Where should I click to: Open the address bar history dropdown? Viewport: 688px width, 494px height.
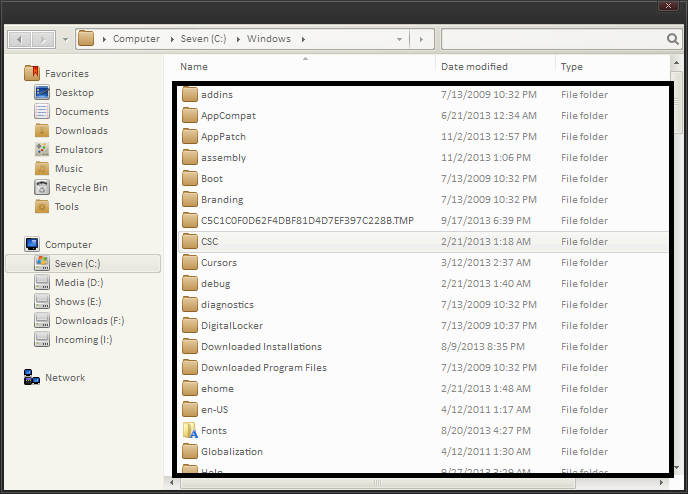point(399,39)
